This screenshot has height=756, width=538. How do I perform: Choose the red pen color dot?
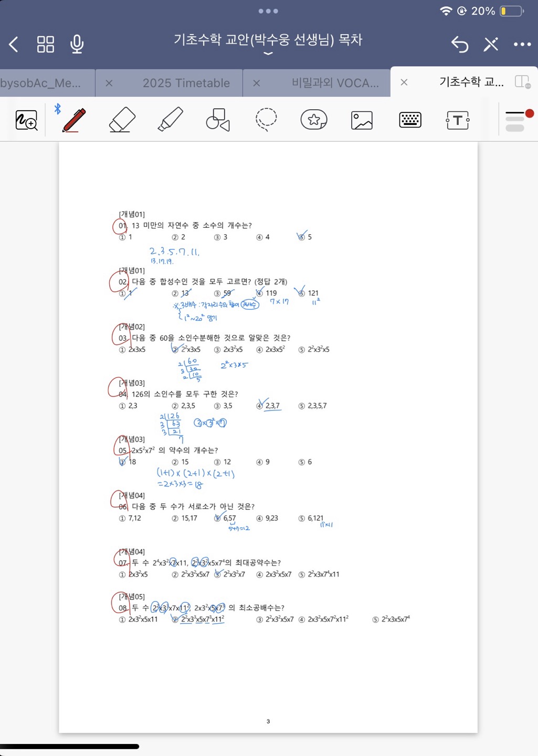point(530,113)
